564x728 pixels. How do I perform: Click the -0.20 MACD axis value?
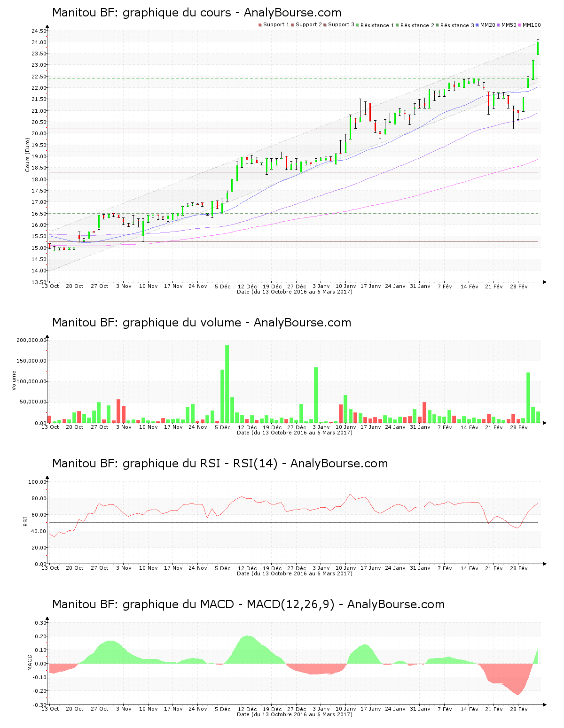click(x=40, y=691)
